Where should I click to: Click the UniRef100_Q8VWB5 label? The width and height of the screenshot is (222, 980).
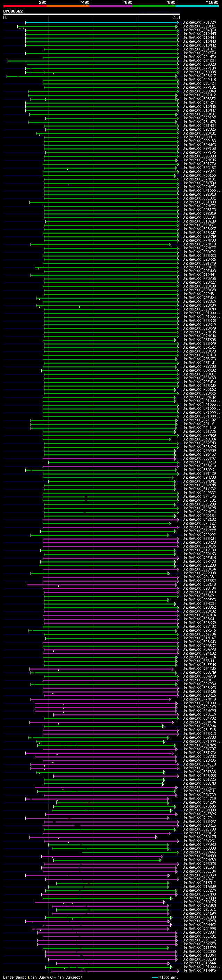click(x=199, y=906)
